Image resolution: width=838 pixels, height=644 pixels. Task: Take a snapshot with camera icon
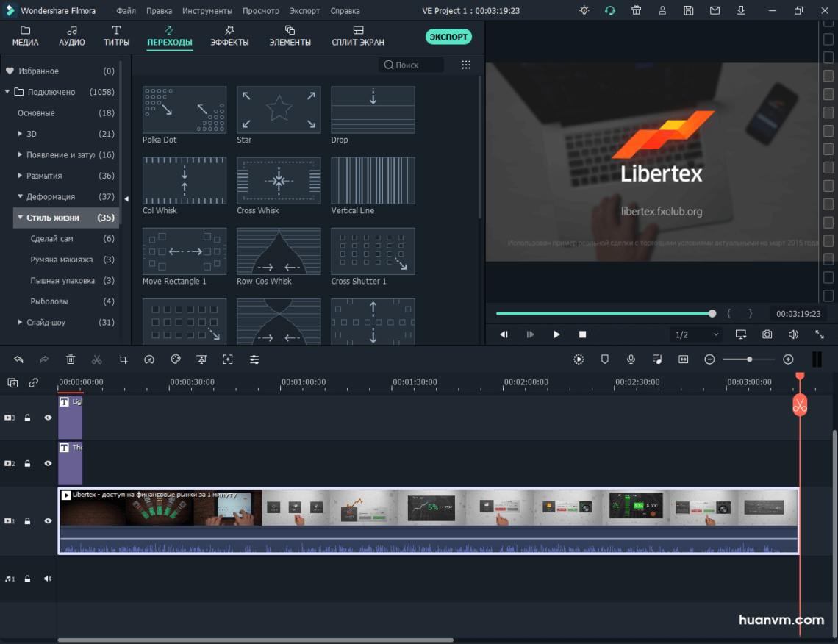click(x=767, y=334)
